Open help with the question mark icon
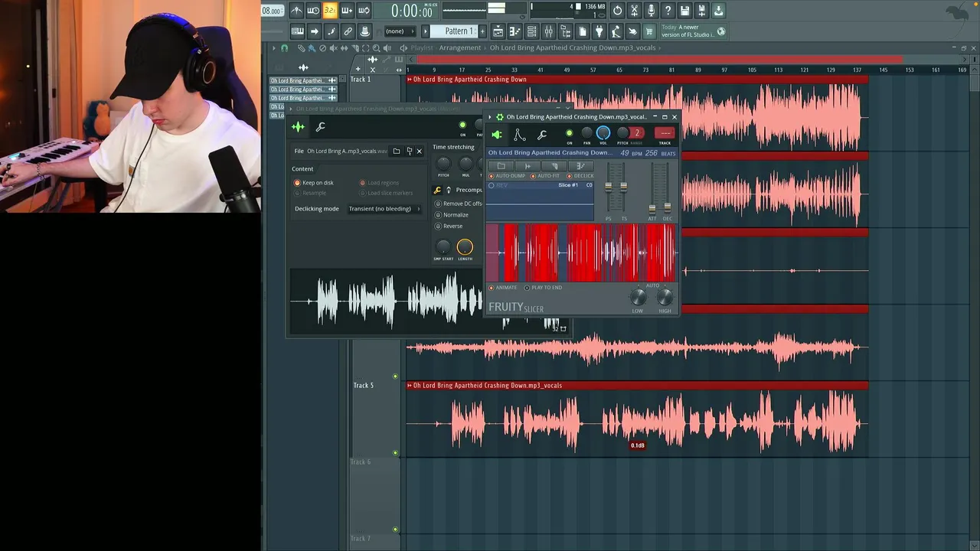980x551 pixels. [x=668, y=11]
